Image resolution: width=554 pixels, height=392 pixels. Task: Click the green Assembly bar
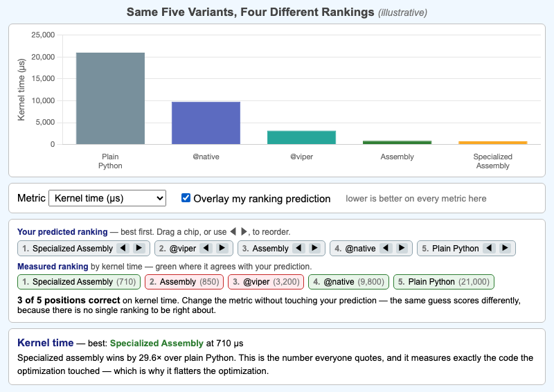tap(397, 143)
